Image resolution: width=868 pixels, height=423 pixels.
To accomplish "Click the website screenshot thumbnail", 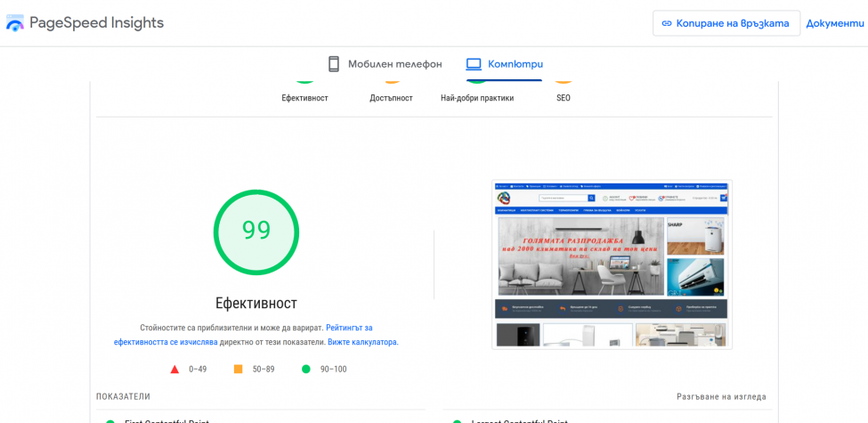I will click(x=612, y=264).
